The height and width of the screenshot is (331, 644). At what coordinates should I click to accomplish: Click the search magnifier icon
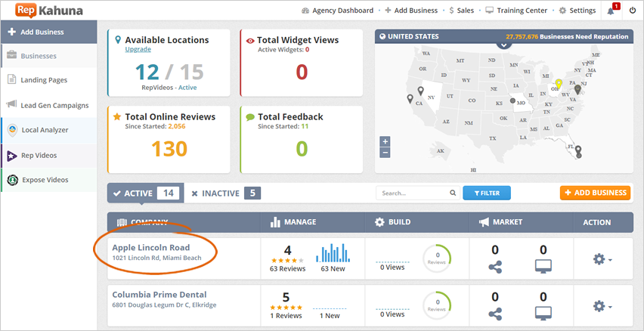tap(453, 193)
